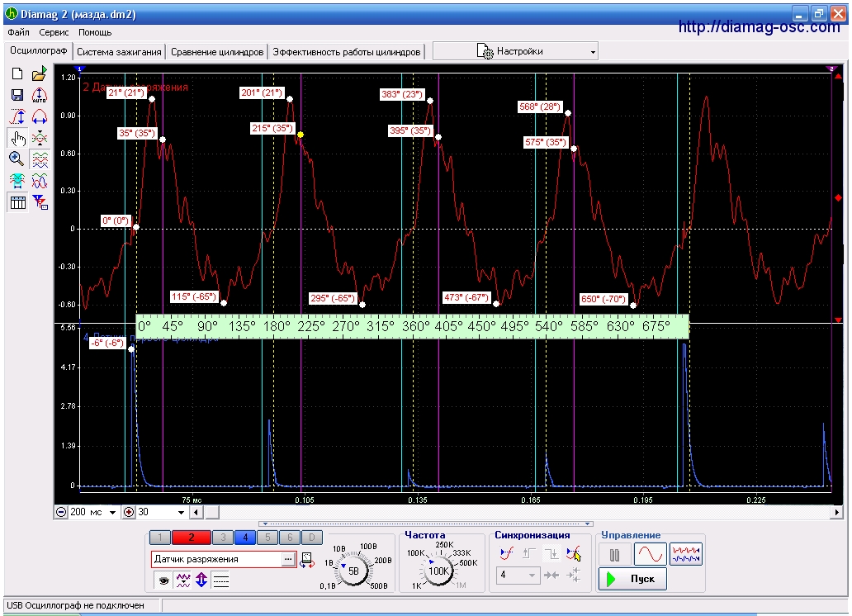This screenshot has width=852, height=616.
Task: Toggle channel 5 button
Action: pos(267,538)
